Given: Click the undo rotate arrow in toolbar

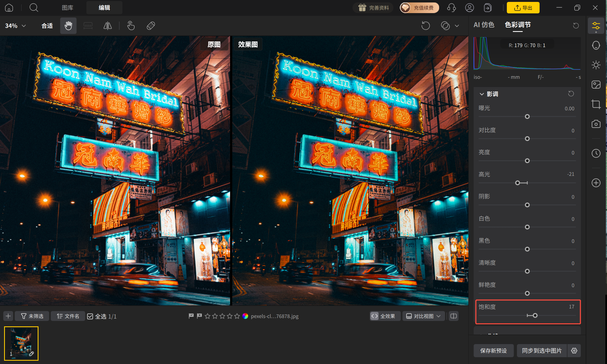Looking at the screenshot, I should [x=426, y=26].
